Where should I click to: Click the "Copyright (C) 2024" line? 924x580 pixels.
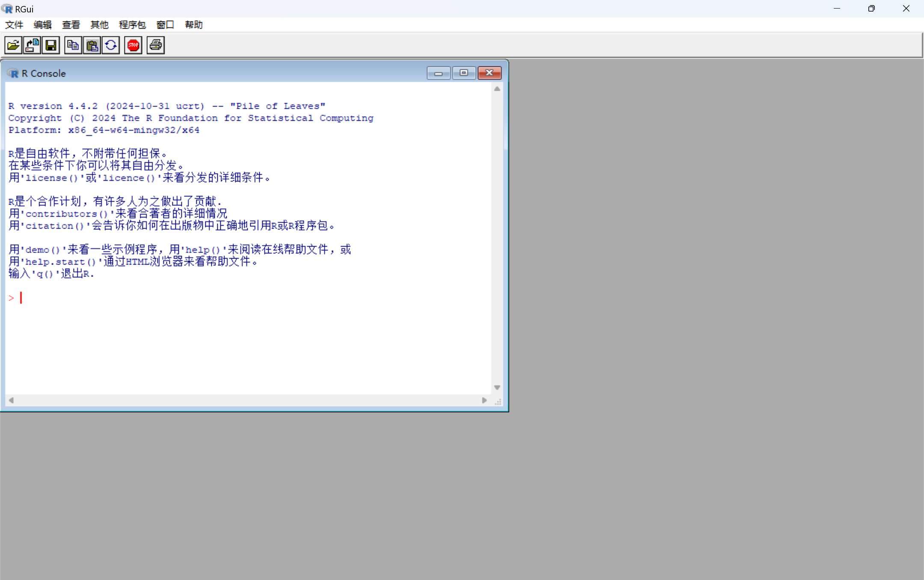click(x=191, y=118)
